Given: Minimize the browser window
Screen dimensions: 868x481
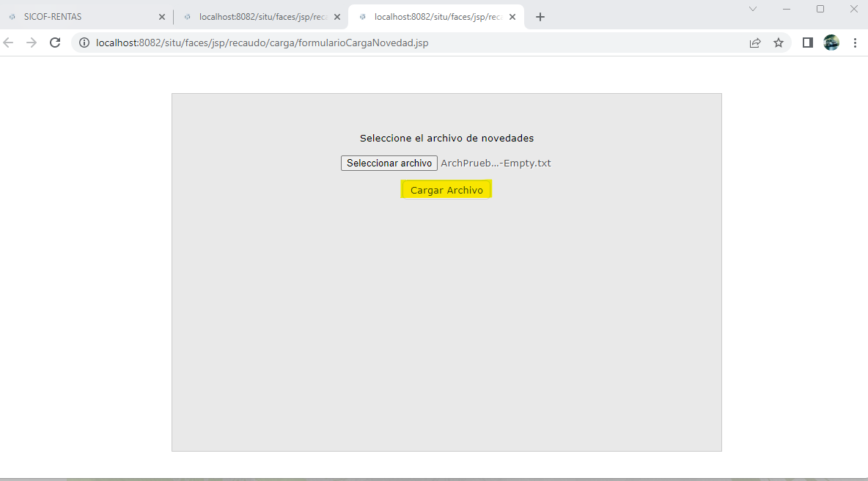Looking at the screenshot, I should 787,9.
